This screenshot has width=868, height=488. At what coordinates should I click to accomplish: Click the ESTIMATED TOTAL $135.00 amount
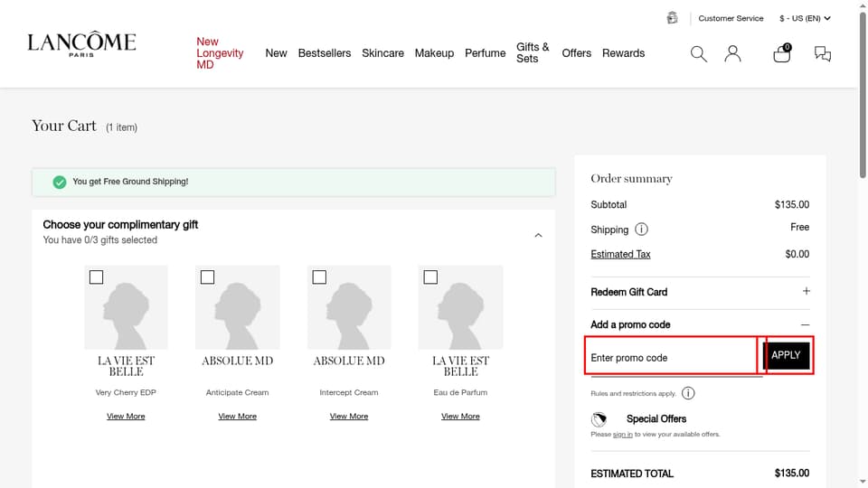click(x=792, y=473)
